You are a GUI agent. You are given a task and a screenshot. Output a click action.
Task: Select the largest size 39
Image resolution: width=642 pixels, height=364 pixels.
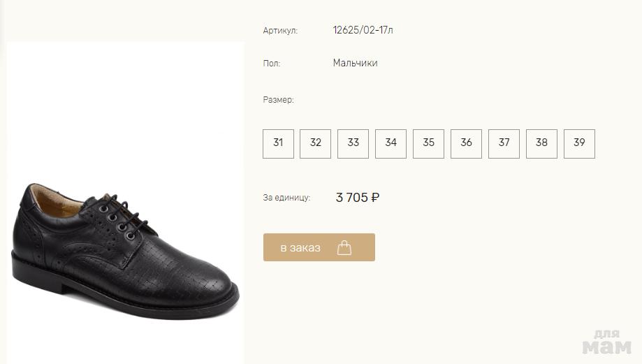coord(579,143)
